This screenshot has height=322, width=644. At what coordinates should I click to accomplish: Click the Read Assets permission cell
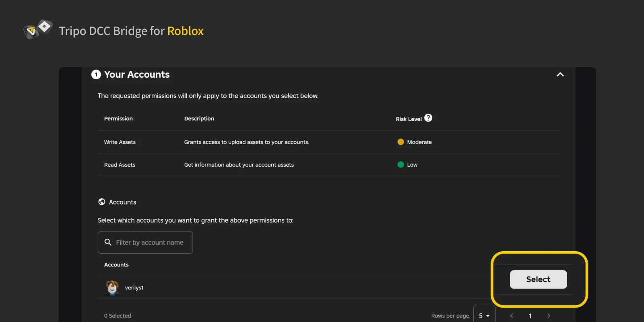tap(120, 165)
